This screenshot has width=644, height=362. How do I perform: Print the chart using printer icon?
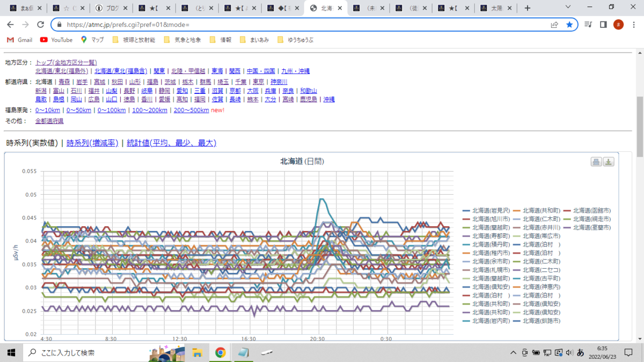point(596,162)
